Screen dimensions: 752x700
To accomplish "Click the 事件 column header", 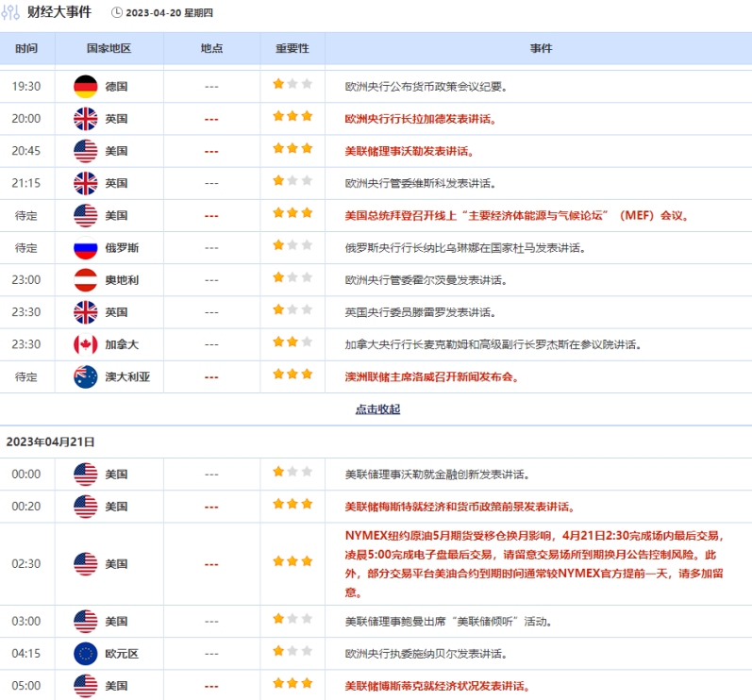I will pos(541,49).
